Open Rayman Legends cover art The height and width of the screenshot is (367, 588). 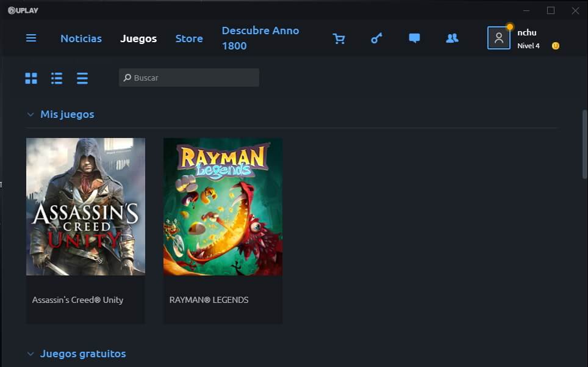point(223,207)
